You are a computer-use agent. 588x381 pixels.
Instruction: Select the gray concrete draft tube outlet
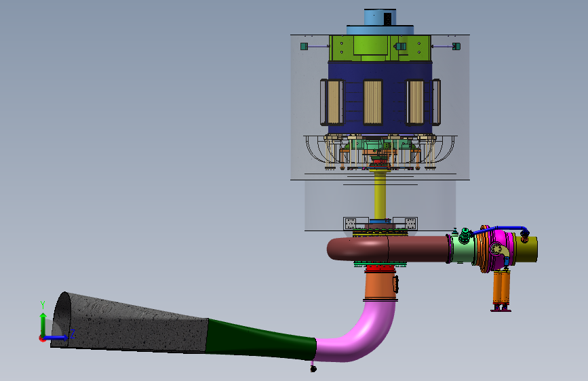click(130, 323)
